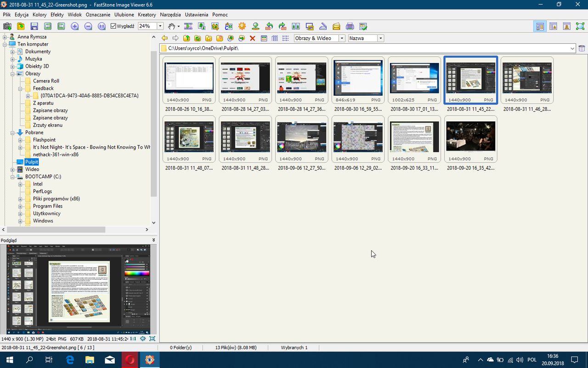Select the Zrzuty ekranu folder in tree
This screenshot has height=368, width=588.
pos(47,125)
